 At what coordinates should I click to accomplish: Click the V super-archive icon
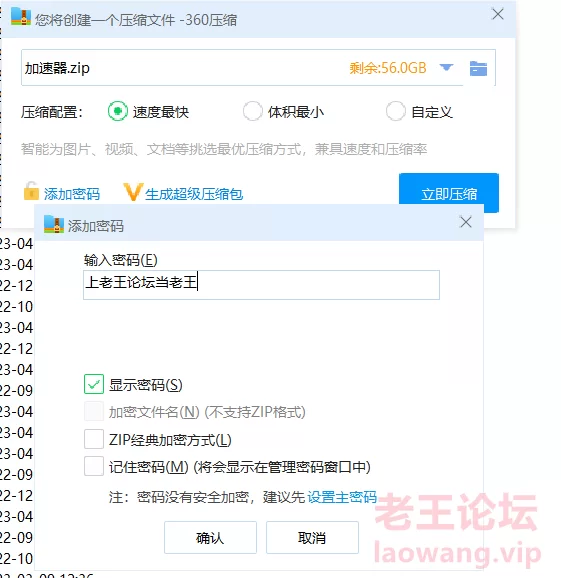click(133, 192)
